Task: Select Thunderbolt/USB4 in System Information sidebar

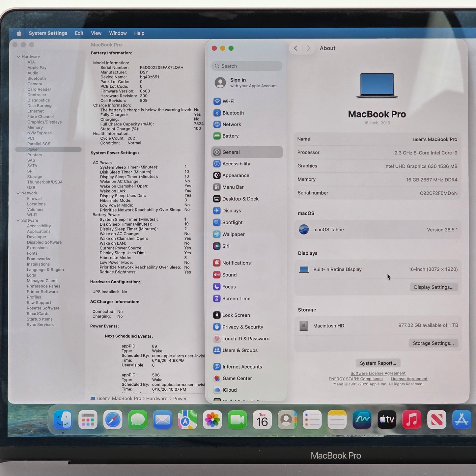Action: 45,182
